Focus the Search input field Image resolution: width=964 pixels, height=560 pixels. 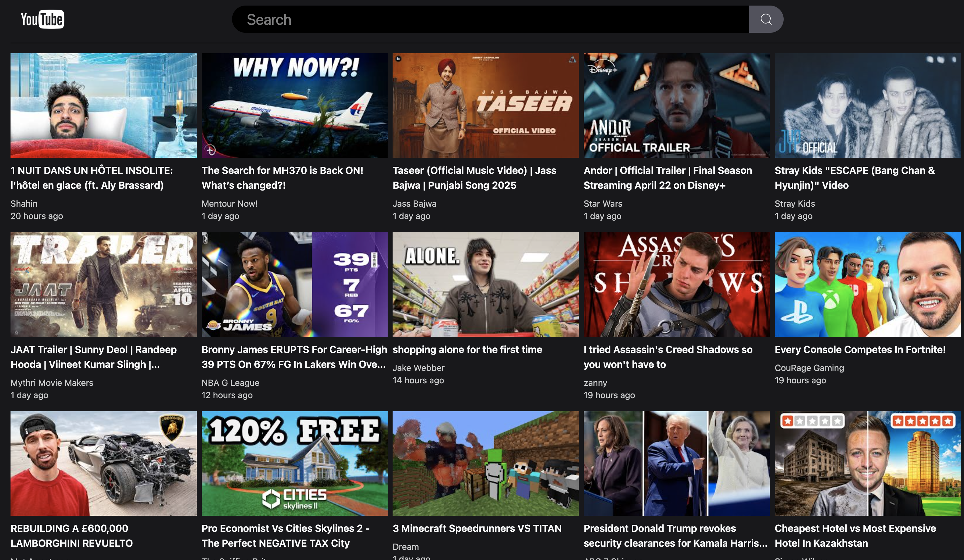(x=490, y=19)
